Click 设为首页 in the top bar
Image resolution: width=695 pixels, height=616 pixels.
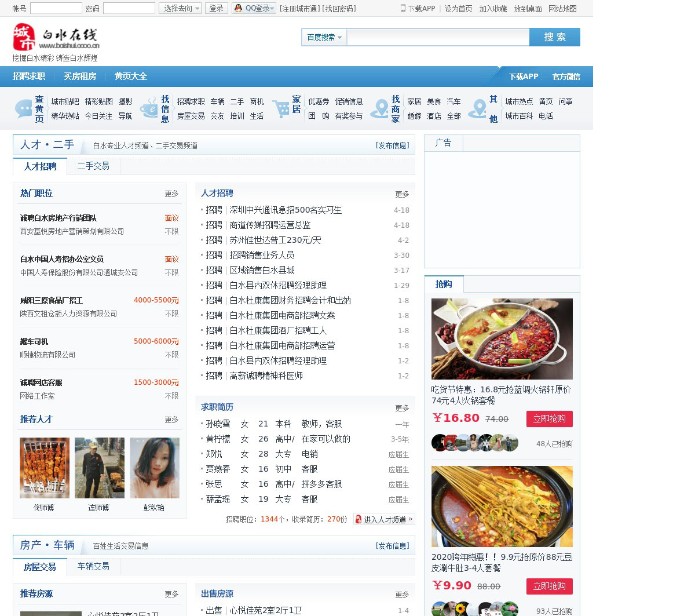pos(458,9)
